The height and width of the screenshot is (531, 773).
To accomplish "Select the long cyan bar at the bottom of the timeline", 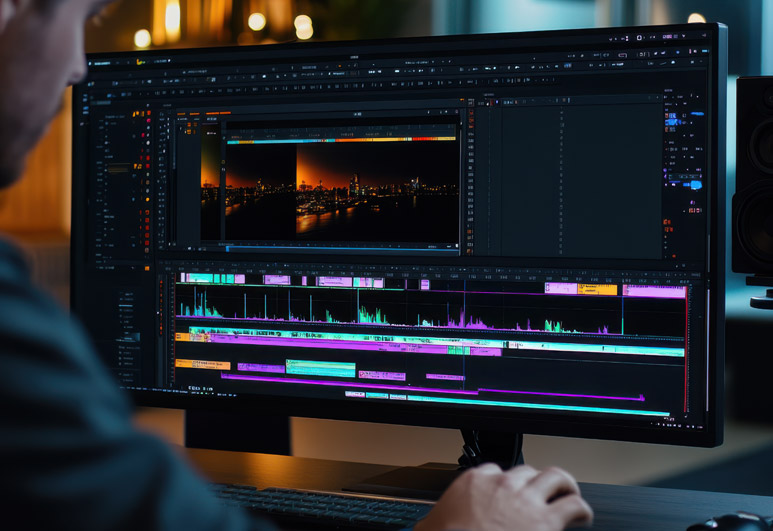I will [x=537, y=405].
